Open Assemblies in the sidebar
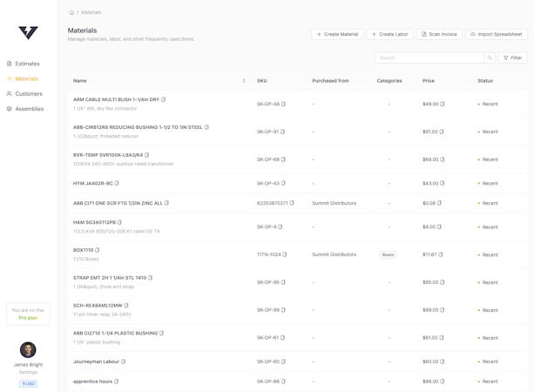 pos(29,109)
